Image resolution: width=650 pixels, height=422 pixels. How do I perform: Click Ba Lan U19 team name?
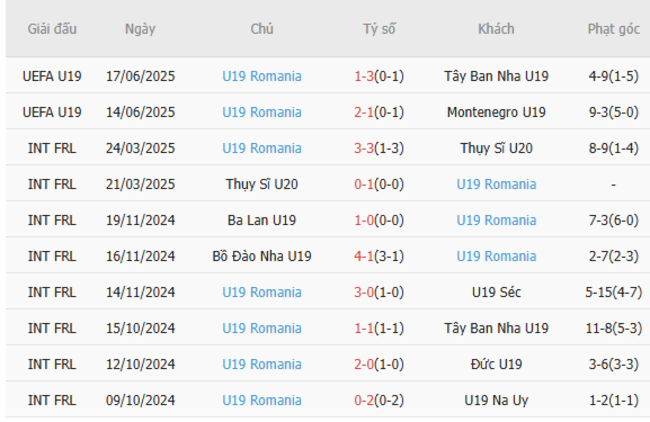tap(262, 220)
